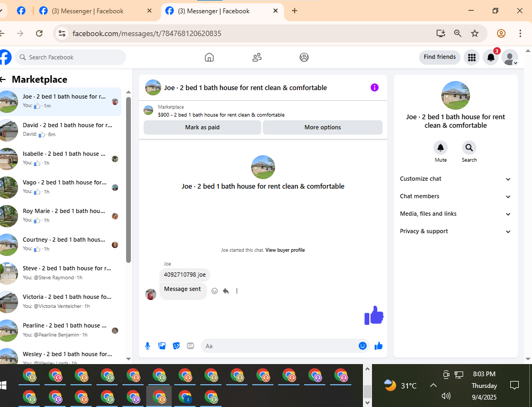Image resolution: width=532 pixels, height=407 pixels.
Task: Open the Victoria conversation
Action: 60,302
